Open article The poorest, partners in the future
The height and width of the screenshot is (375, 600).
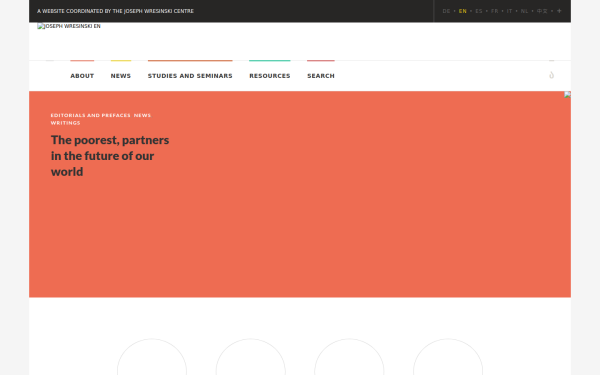pyautogui.click(x=110, y=156)
